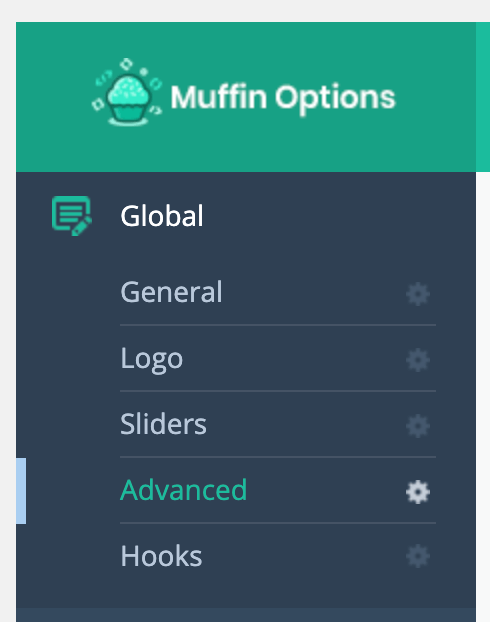Select the Sliders submenu item
Screen dimensions: 490x622
pos(163,424)
